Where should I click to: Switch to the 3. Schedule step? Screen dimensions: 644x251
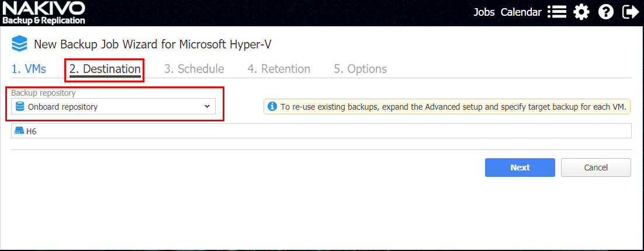[x=194, y=69]
